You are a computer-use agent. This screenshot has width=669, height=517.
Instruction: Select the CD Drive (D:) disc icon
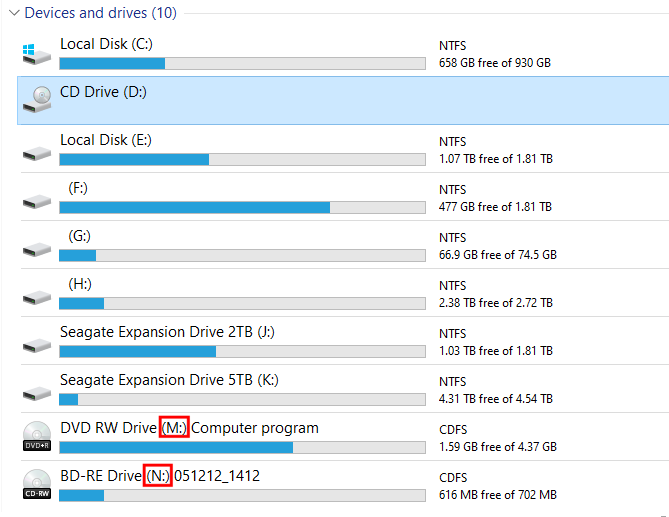click(38, 99)
